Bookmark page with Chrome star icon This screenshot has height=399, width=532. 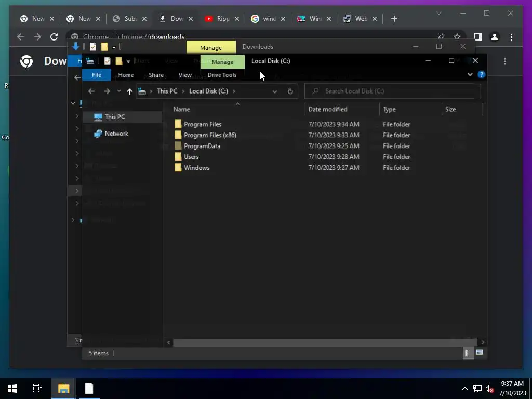[x=457, y=37]
